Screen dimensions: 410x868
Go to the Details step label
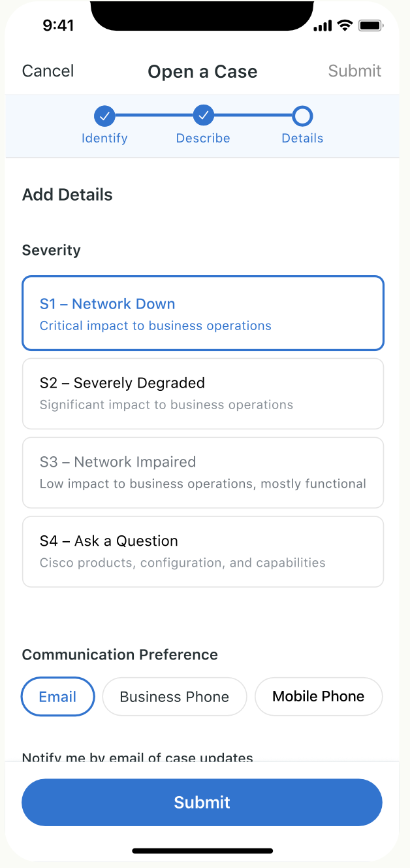[x=302, y=139]
